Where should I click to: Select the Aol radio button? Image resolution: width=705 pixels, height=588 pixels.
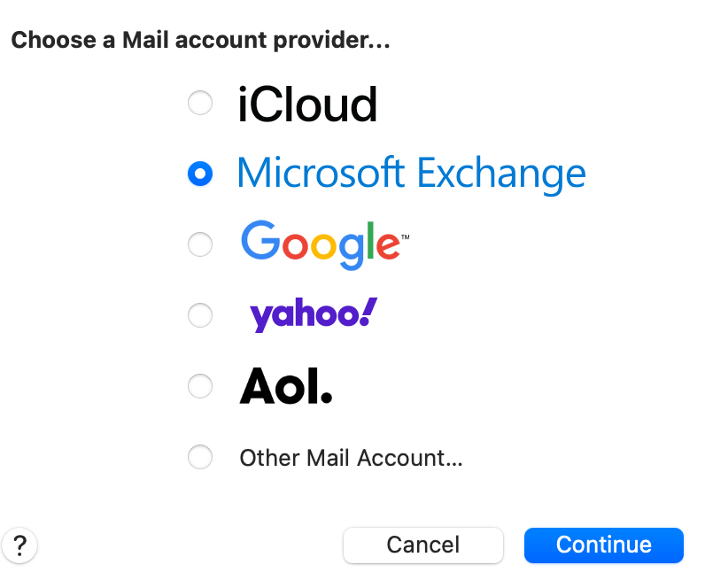pyautogui.click(x=200, y=386)
